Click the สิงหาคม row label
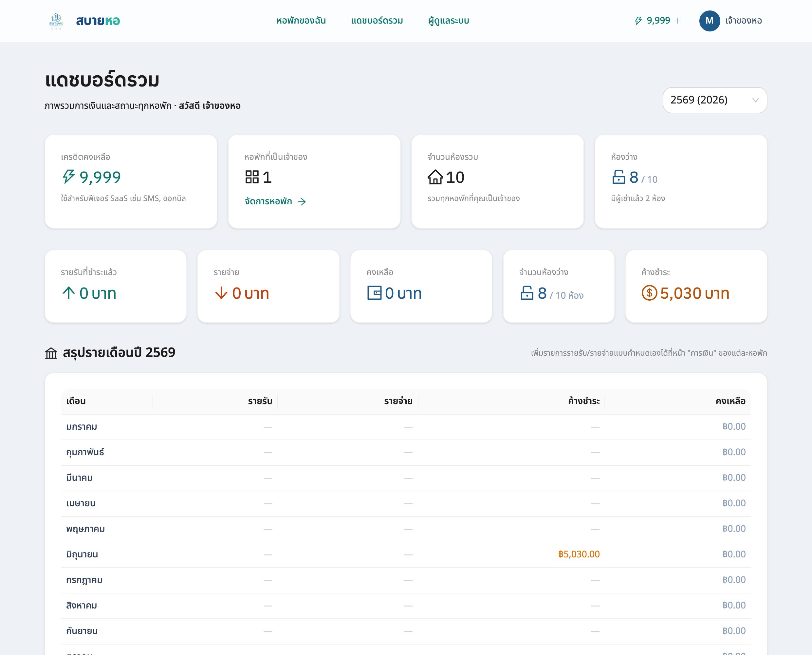Screen dimensions: 812x655 point(82,606)
